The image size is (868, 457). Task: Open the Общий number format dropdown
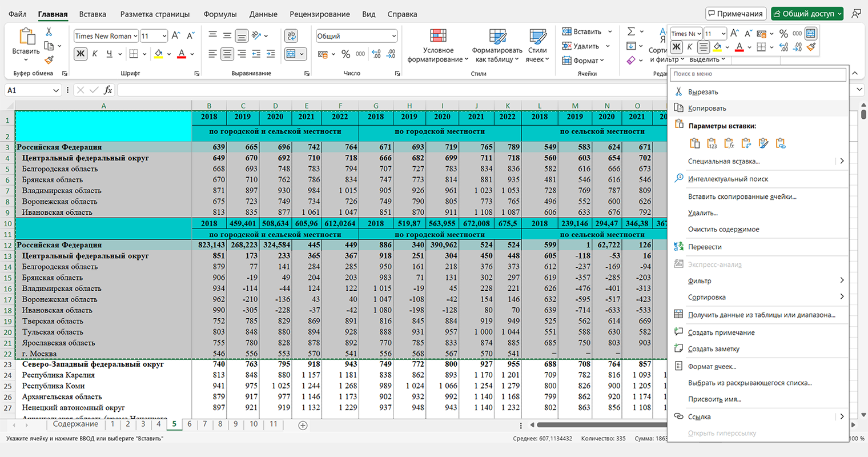point(394,36)
